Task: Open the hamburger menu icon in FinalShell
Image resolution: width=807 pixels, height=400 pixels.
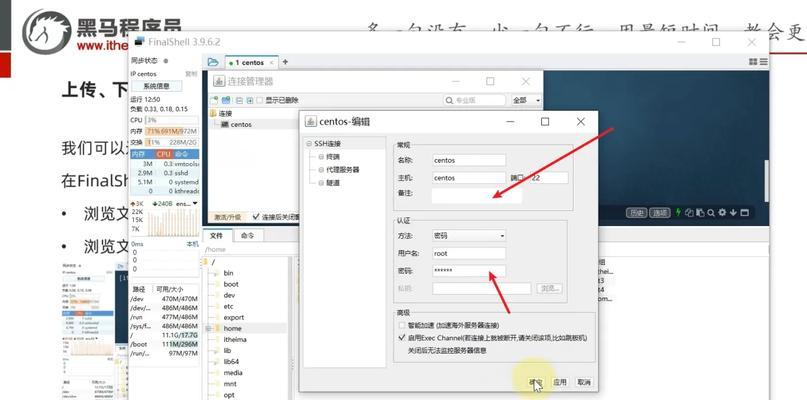Action: (x=763, y=62)
